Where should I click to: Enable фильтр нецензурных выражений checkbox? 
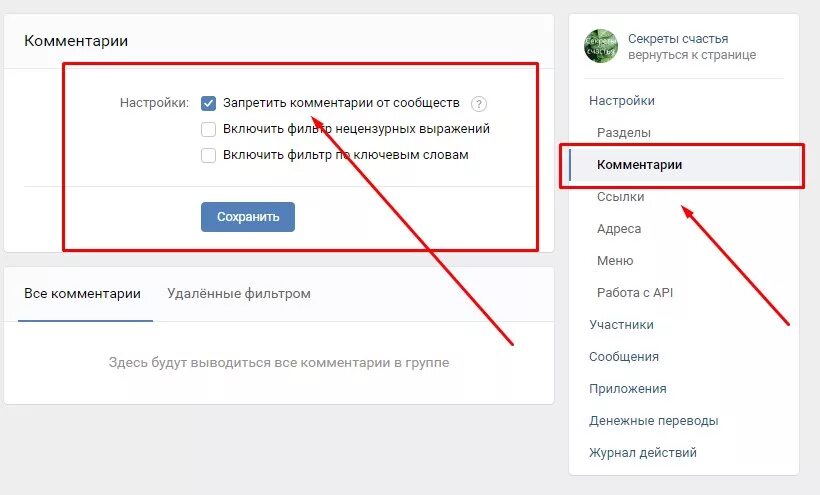pos(208,129)
